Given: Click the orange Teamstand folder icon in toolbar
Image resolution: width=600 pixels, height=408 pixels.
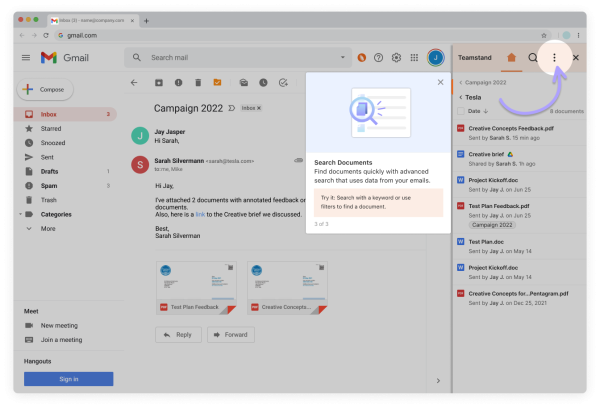Looking at the screenshot, I should tap(217, 82).
